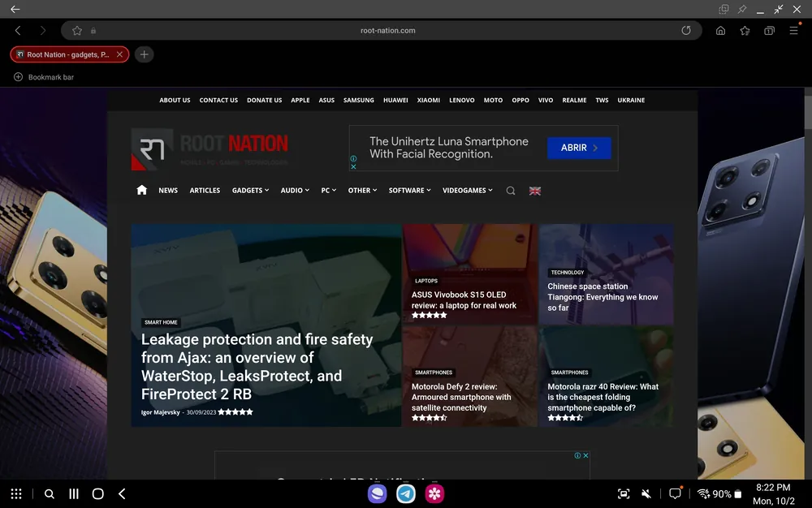Click the Root Nation home icon
Image resolution: width=812 pixels, height=508 pixels.
click(x=142, y=190)
